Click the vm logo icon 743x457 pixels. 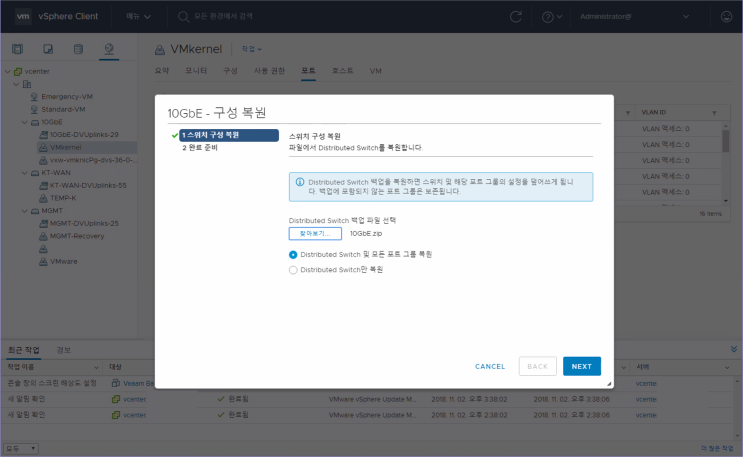tap(23, 16)
